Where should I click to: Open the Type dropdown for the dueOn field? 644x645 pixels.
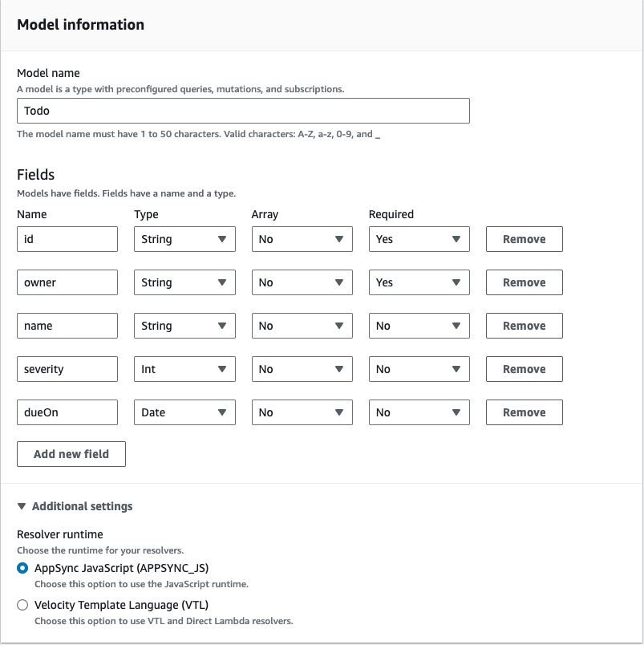[x=184, y=412]
